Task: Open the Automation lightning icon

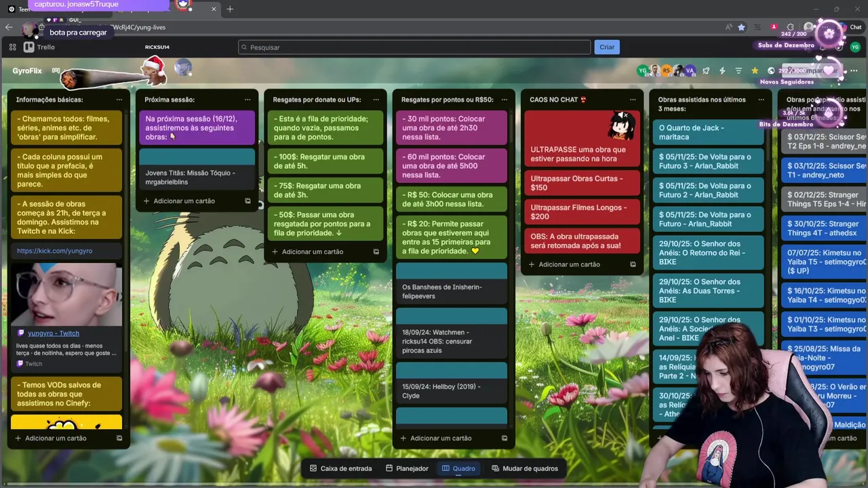Action: tap(722, 70)
